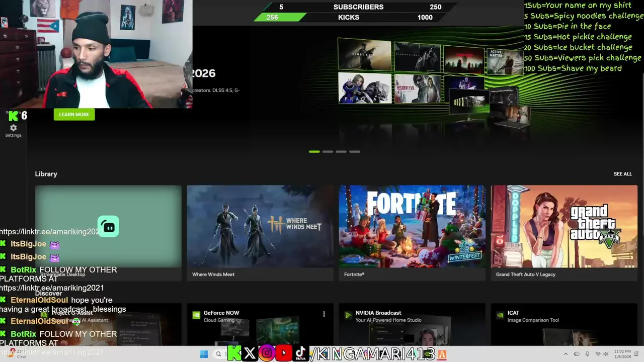Click the ICAT app icon
This screenshot has width=644, height=362.
coord(500,316)
